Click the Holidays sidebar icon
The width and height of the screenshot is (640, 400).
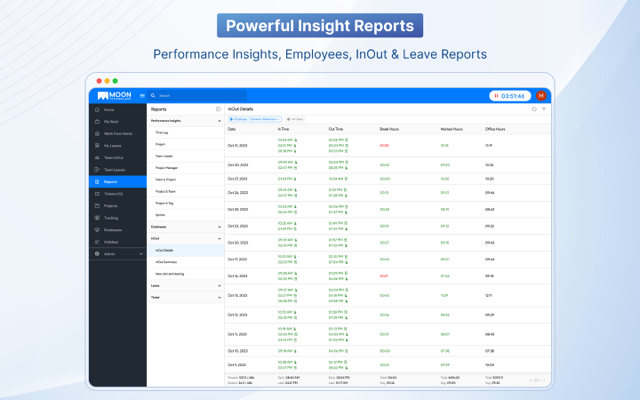[x=97, y=242]
